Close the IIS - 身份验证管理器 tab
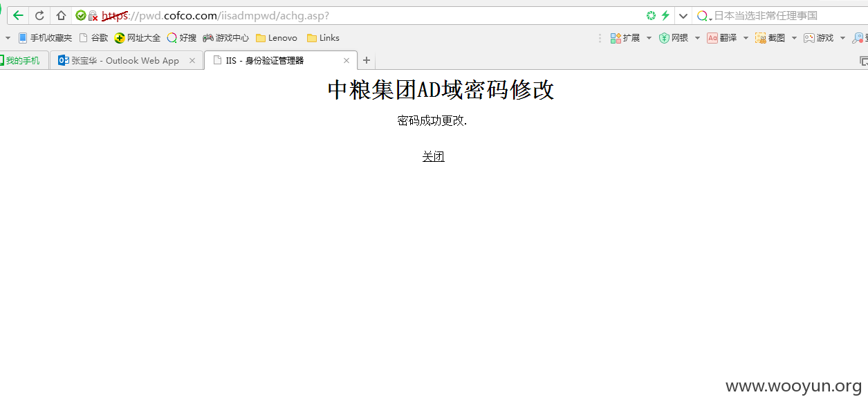The height and width of the screenshot is (406, 868). (347, 60)
